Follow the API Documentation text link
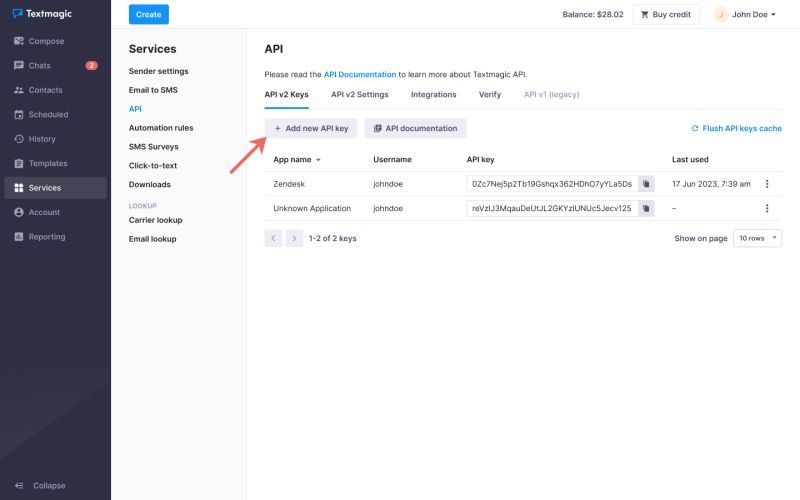This screenshot has width=800, height=500. 360,74
